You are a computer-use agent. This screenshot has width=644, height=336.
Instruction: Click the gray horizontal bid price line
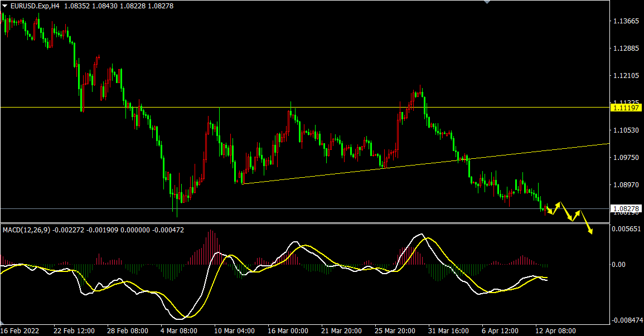pos(279,208)
